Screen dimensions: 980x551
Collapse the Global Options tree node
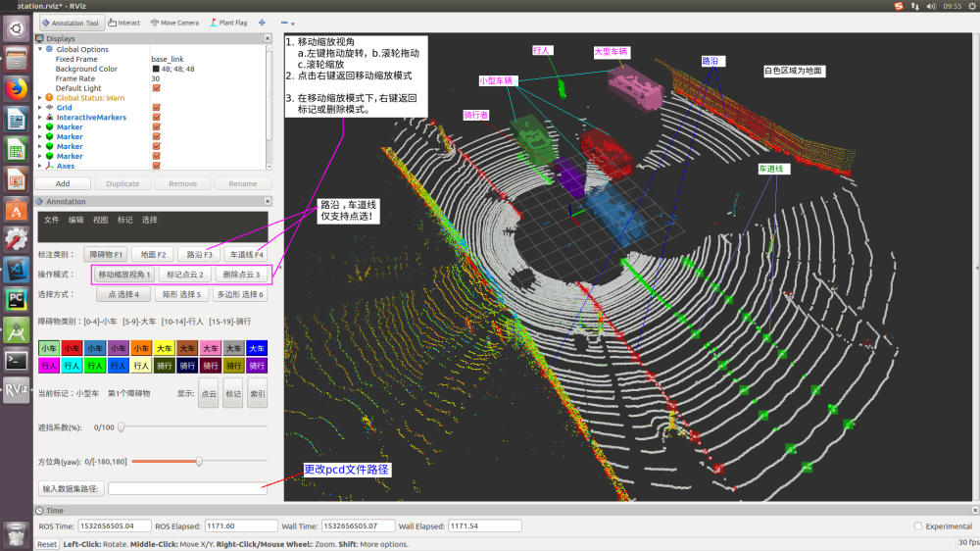click(40, 49)
